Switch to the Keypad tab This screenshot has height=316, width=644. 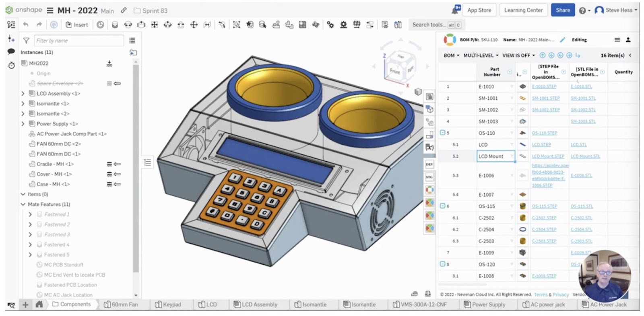point(168,305)
